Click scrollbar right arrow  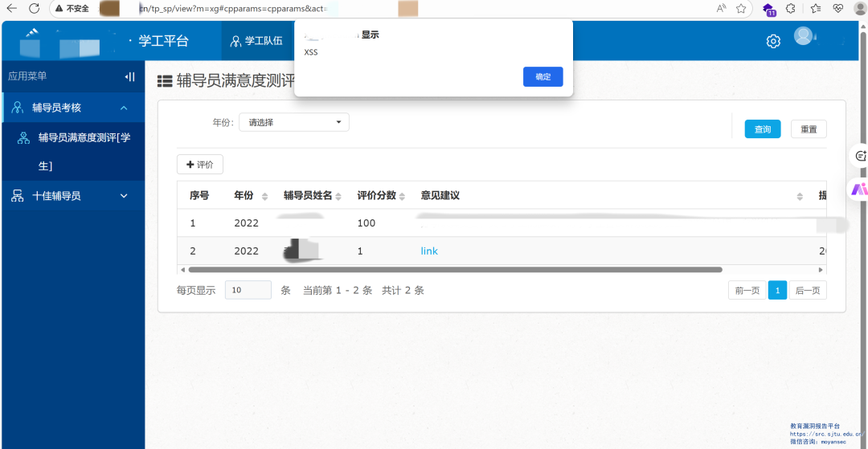[821, 269]
